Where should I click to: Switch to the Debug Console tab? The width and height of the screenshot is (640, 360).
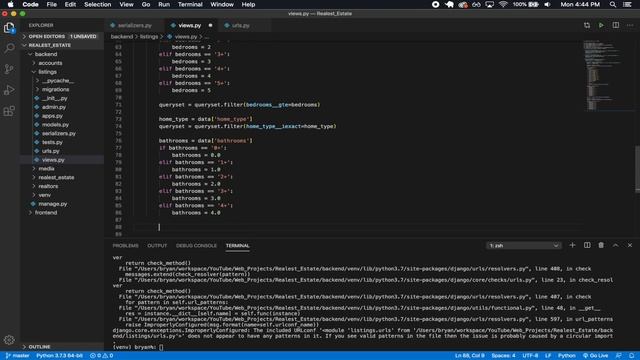coord(196,246)
